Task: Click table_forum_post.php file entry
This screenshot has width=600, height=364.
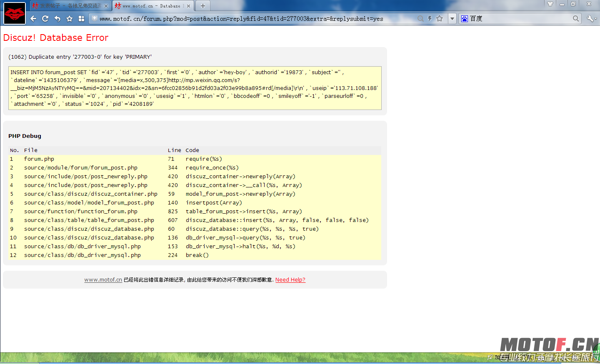Action: pos(89,220)
